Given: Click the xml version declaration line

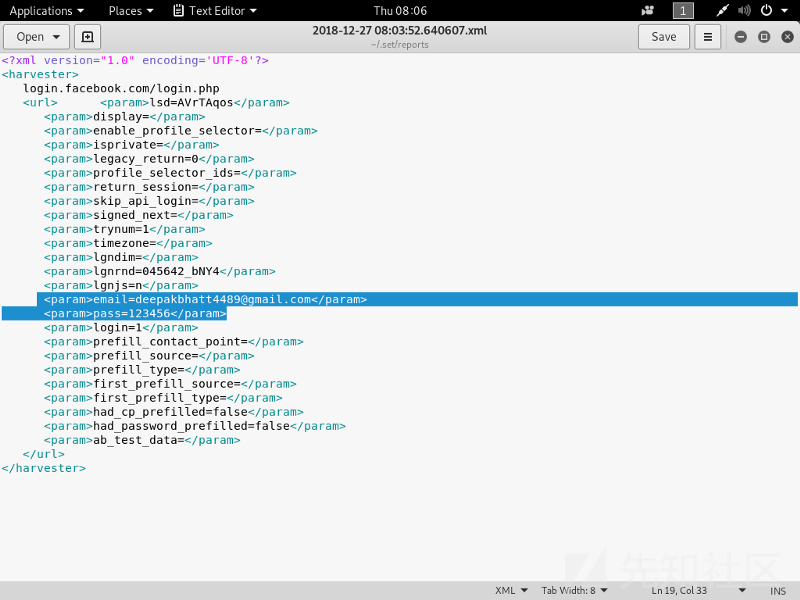Looking at the screenshot, I should click(x=135, y=61).
